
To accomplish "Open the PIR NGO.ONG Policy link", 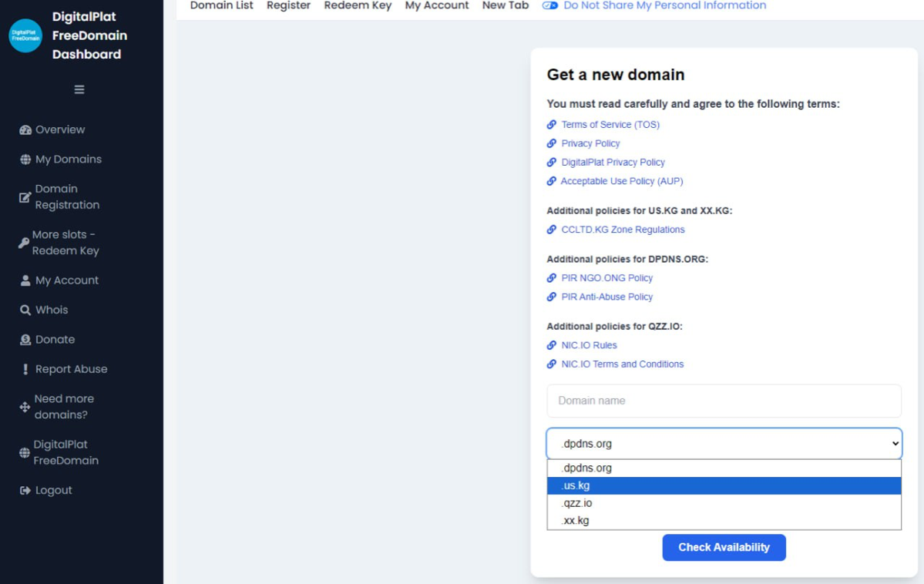I will coord(607,277).
